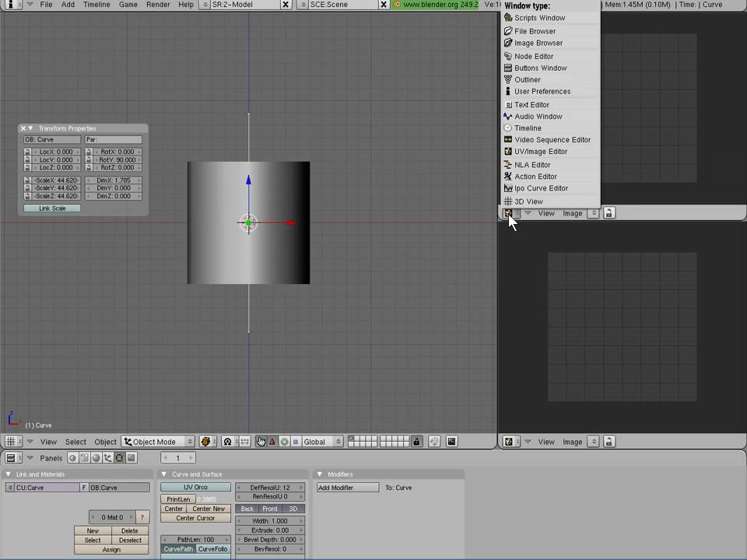Viewport: 747px width, 560px height.
Task: Open Scene context in Panels buttons
Action: [x=131, y=458]
